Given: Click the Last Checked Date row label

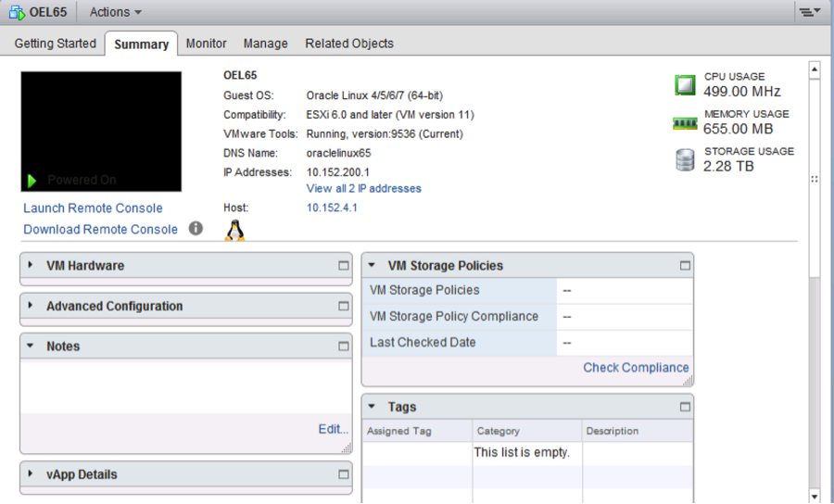Looking at the screenshot, I should (x=423, y=343).
